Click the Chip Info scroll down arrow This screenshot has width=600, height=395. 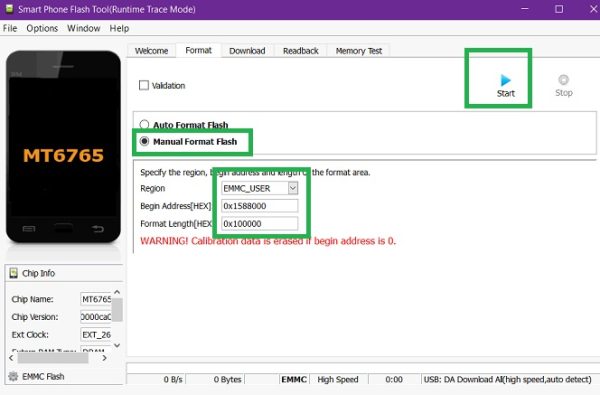point(117,346)
